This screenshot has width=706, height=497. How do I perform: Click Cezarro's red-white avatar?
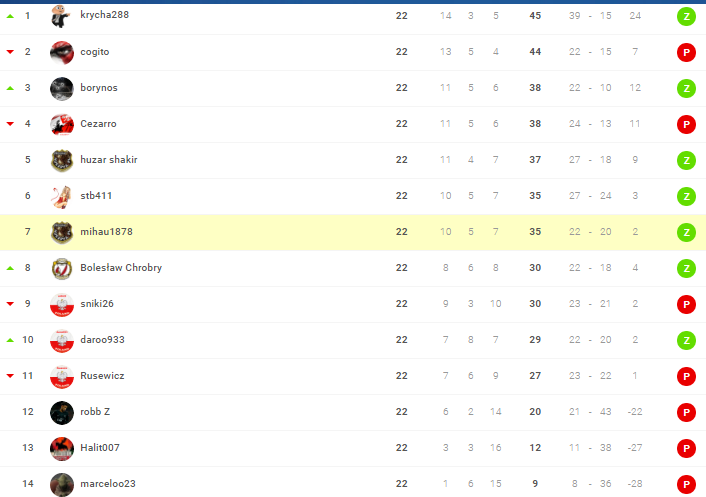[62, 124]
